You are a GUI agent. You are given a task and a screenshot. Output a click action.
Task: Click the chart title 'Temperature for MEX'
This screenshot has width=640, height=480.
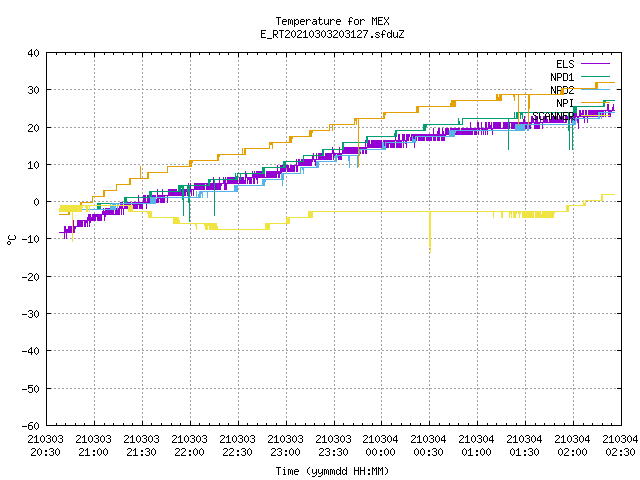[332, 21]
